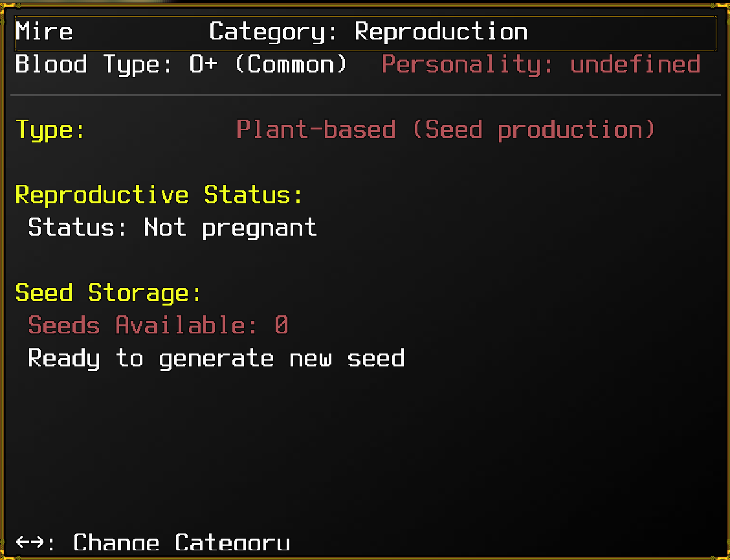Image resolution: width=730 pixels, height=560 pixels.
Task: Select the Blood Type label text
Action: [94, 64]
